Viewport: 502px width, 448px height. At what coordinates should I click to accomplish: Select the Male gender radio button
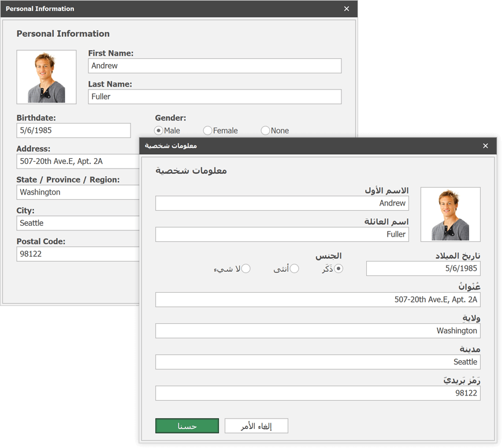coord(158,130)
